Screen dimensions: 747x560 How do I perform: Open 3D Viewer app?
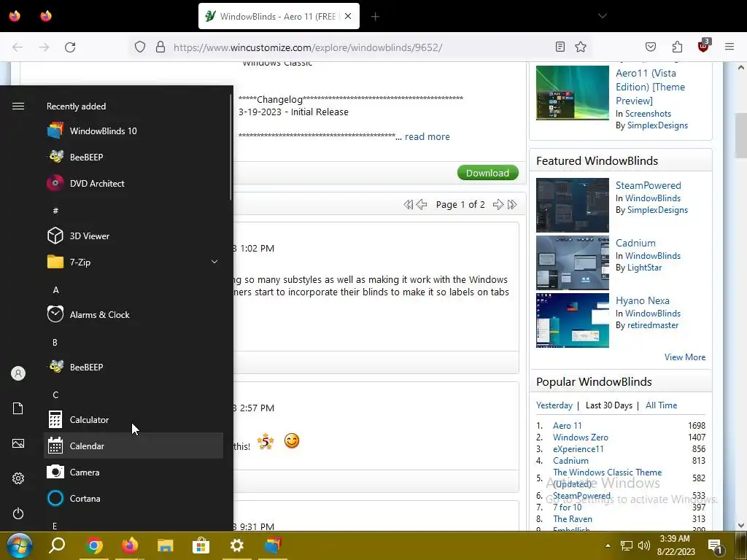coord(133,236)
